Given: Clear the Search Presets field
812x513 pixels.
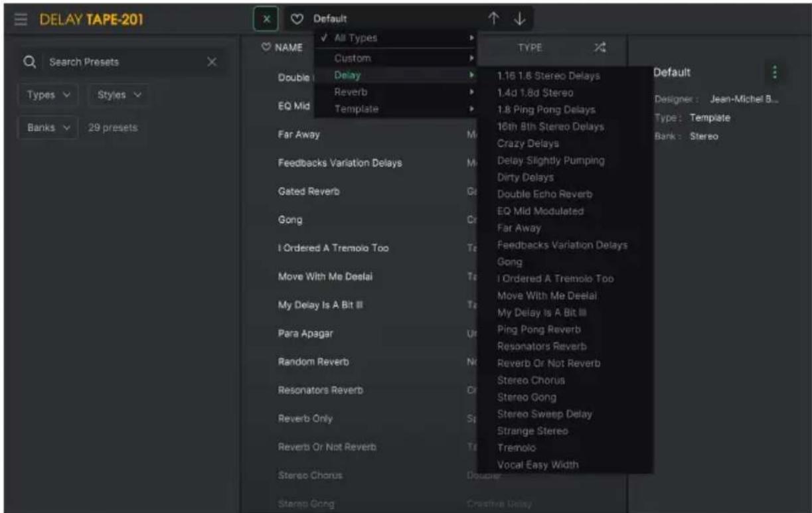Looking at the screenshot, I should click(x=212, y=62).
